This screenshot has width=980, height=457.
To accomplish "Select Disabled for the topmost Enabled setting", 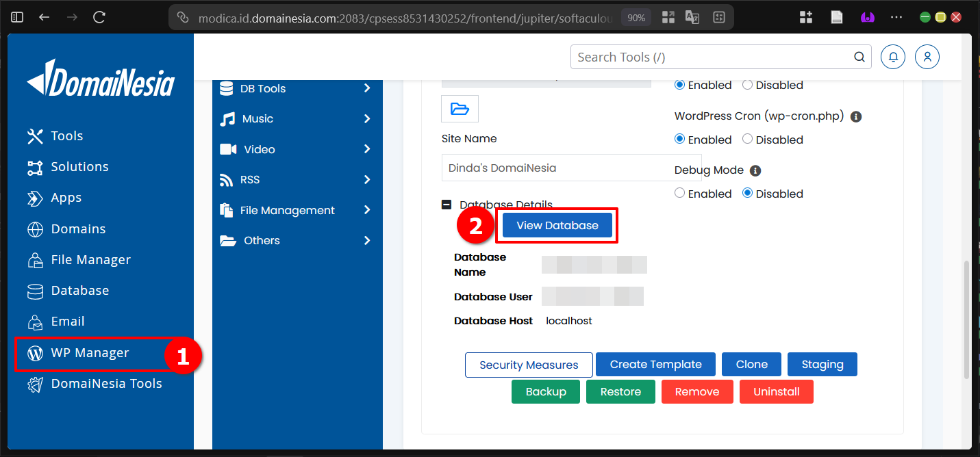I will [x=747, y=85].
